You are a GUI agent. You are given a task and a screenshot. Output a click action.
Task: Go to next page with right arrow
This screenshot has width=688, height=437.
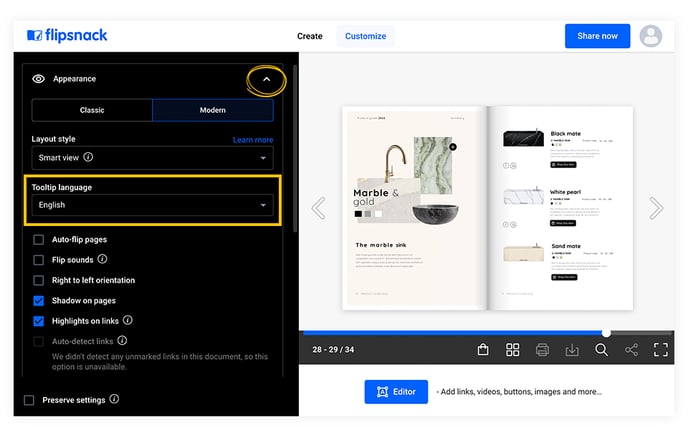656,208
